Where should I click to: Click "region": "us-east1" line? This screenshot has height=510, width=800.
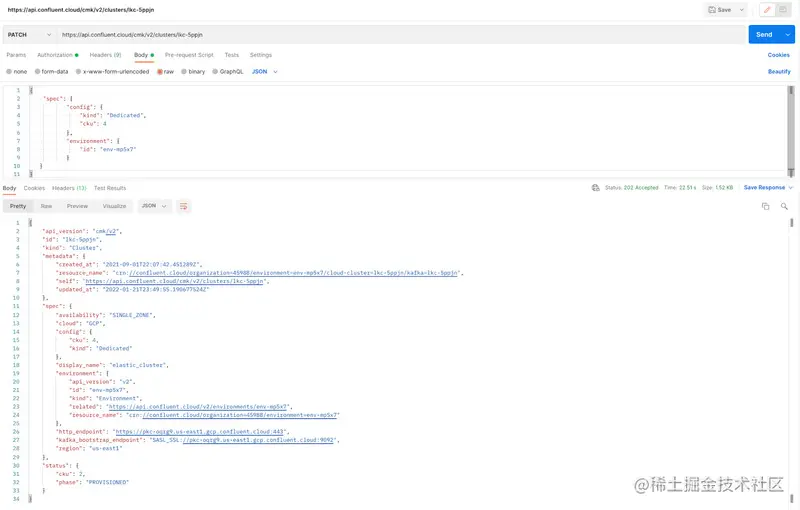coord(89,449)
